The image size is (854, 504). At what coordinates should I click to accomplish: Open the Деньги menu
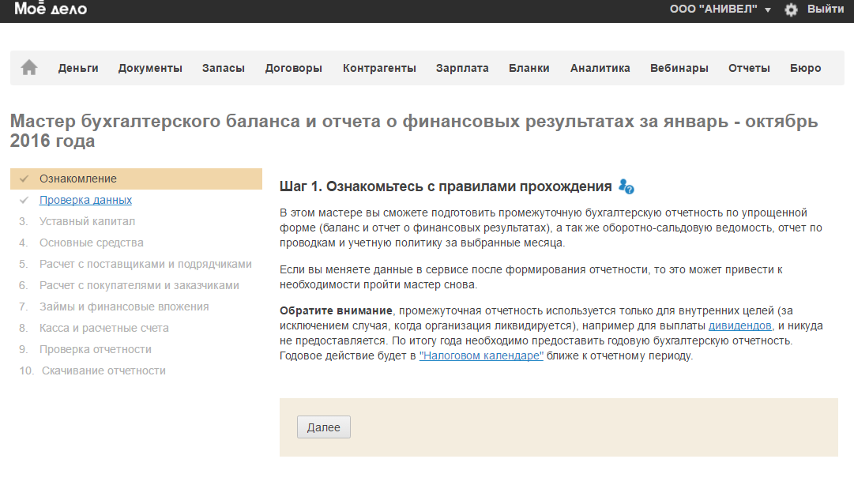pos(78,68)
